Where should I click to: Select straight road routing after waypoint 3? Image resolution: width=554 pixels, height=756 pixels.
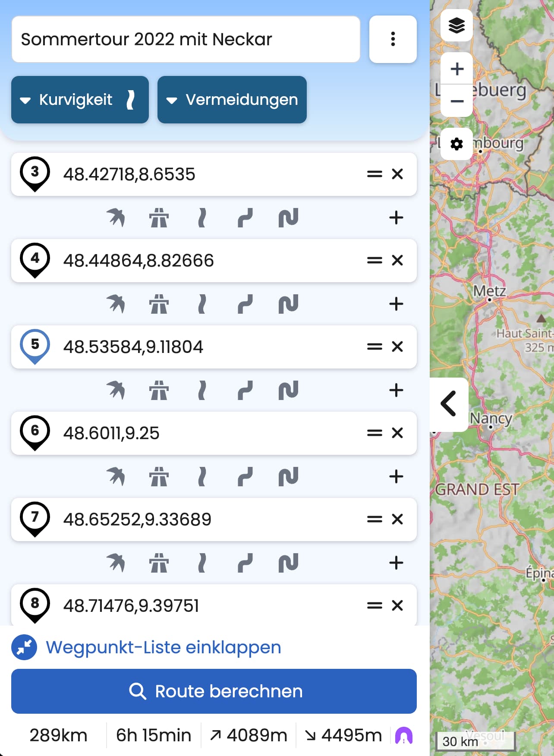coord(201,217)
